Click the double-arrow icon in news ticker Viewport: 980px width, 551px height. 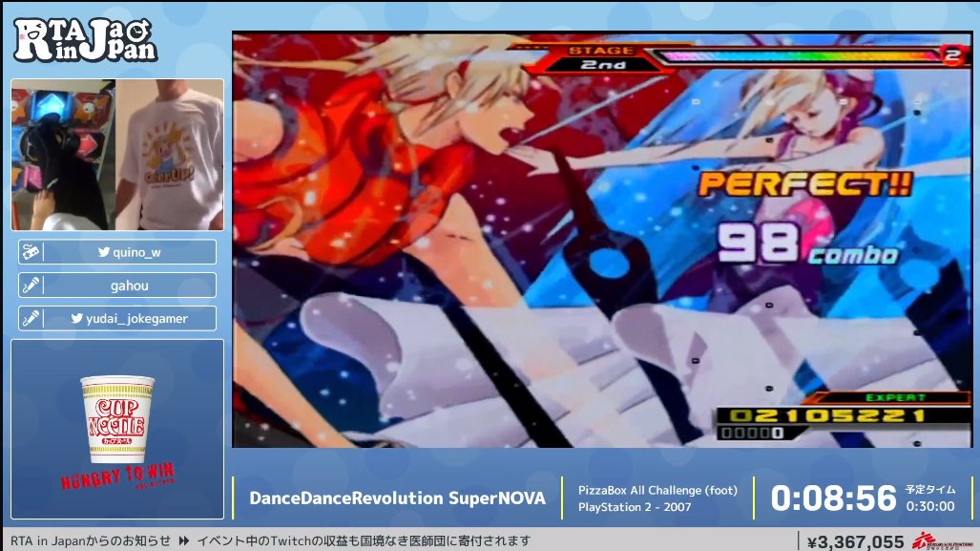pyautogui.click(x=184, y=541)
